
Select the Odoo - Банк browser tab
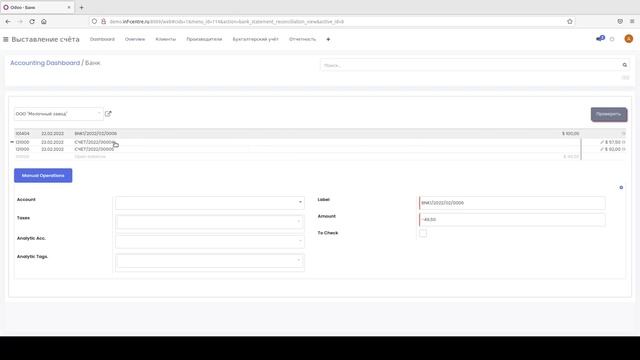(38, 7)
